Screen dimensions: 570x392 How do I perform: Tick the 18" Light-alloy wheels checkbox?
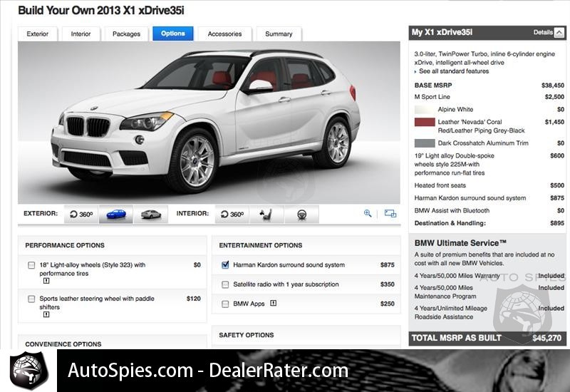click(31, 265)
